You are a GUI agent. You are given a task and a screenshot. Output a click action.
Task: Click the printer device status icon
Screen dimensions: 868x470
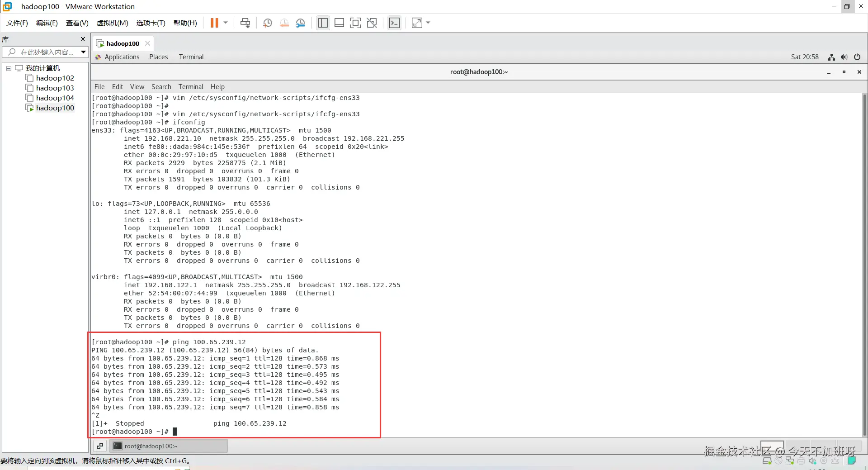click(x=801, y=461)
